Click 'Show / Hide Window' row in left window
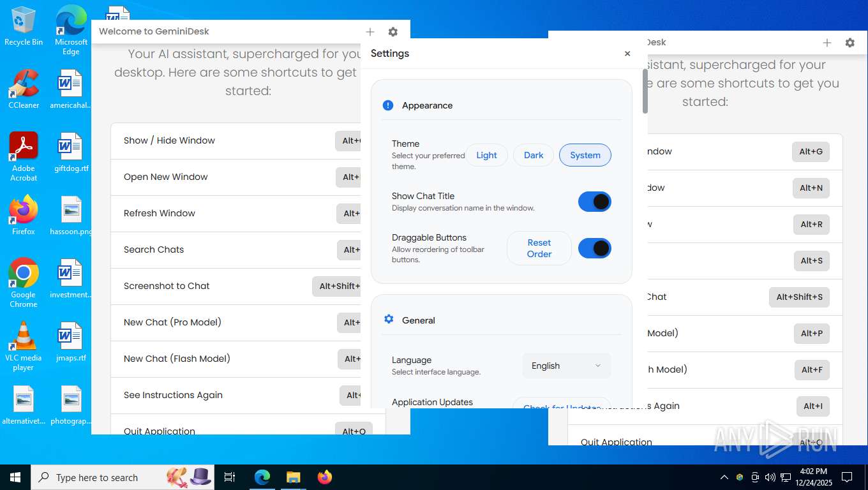Viewport: 868px width, 490px height. 236,141
